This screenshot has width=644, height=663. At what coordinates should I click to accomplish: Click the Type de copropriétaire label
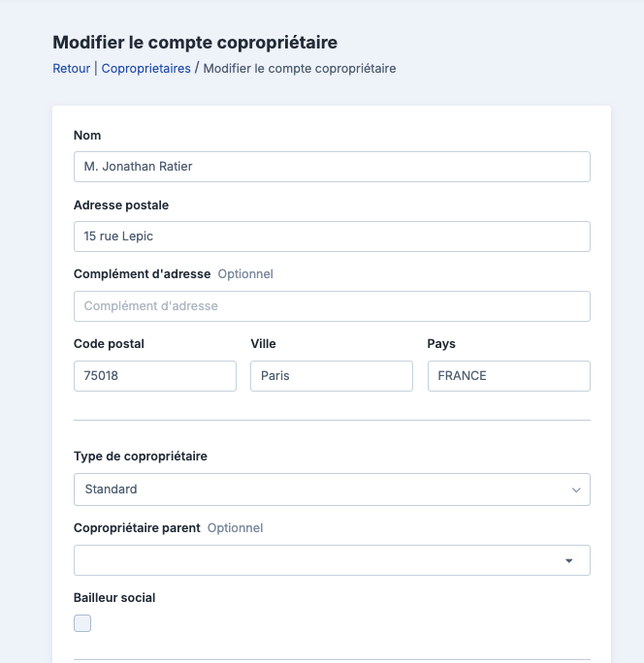[x=141, y=457]
